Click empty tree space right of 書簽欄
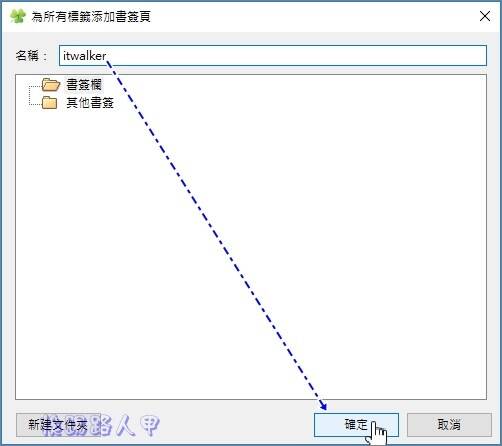 point(300,85)
